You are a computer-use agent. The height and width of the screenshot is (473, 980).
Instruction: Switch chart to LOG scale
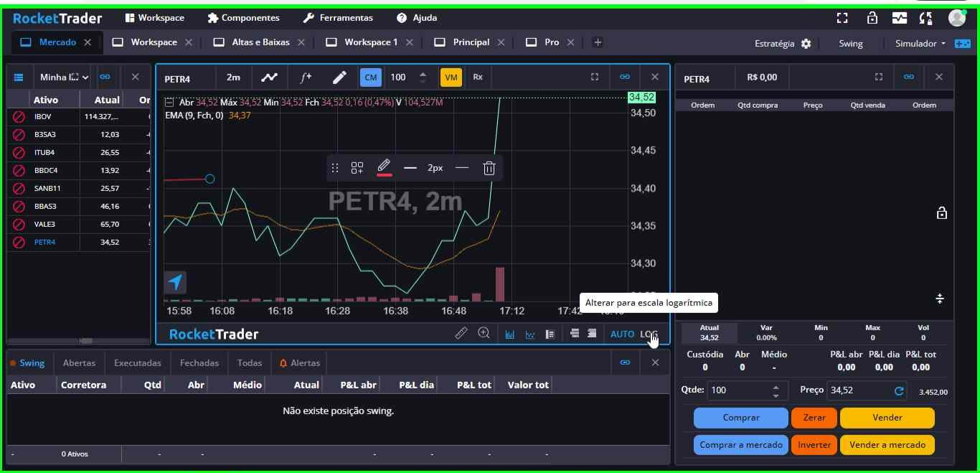pyautogui.click(x=649, y=334)
